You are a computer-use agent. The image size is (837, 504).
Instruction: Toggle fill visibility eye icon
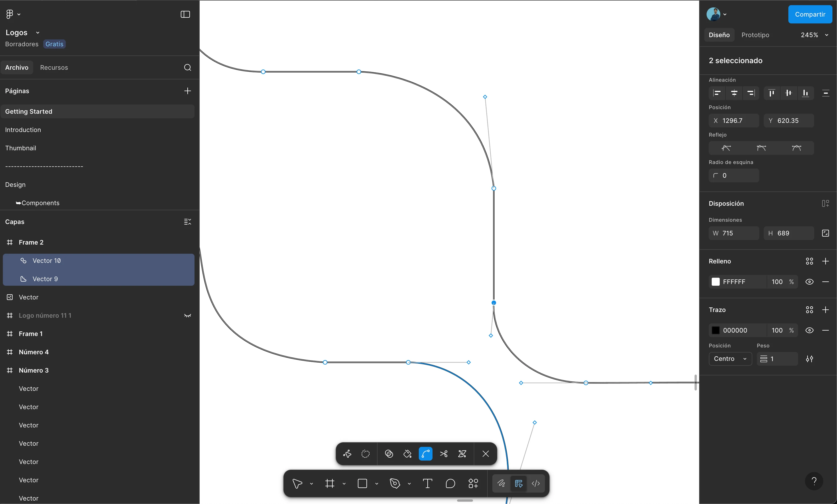[x=810, y=282]
